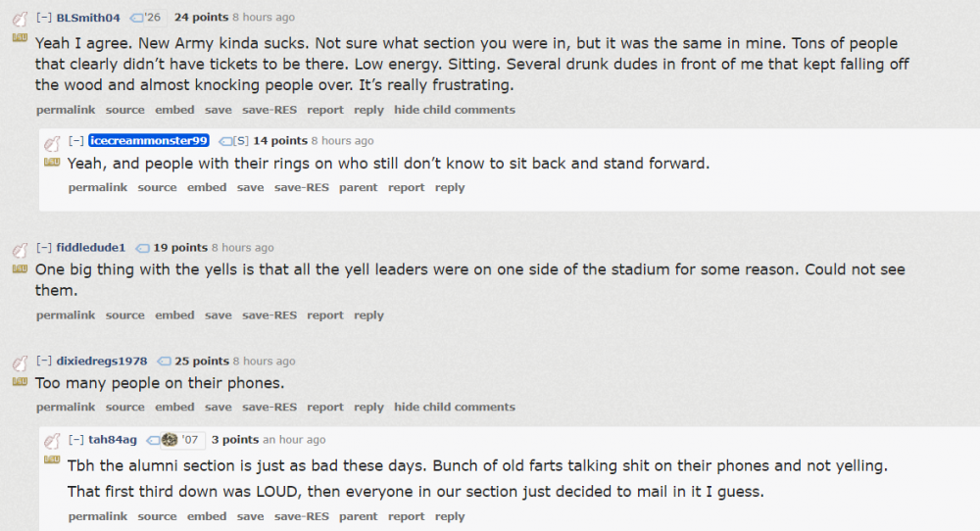Collapse icecreammonster99's reply using the [–] toggle
Viewport: 980px width, 531px height.
pos(76,141)
